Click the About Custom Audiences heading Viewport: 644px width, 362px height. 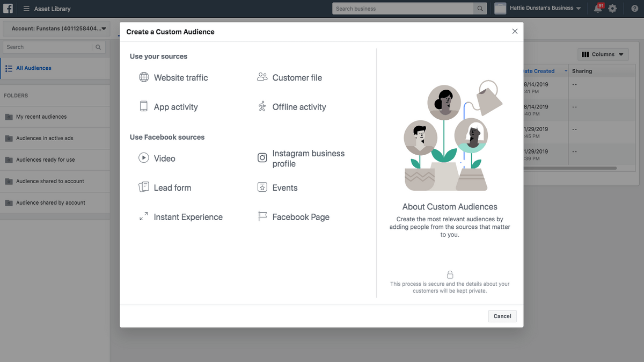(450, 207)
